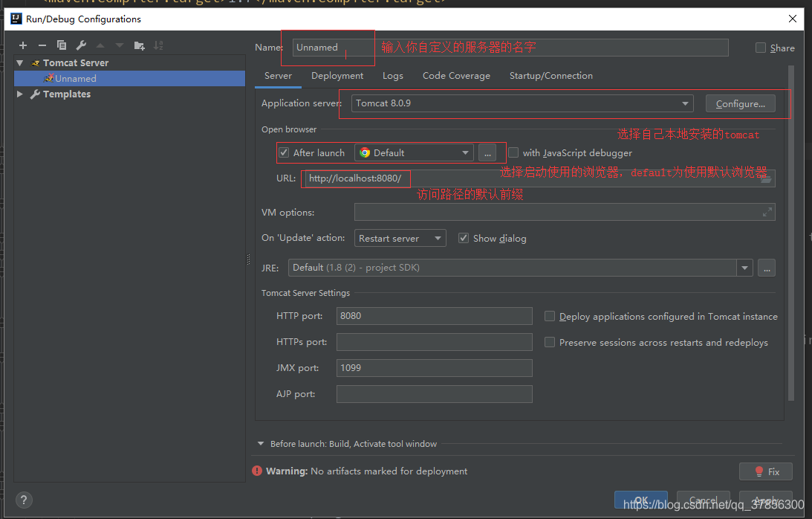The width and height of the screenshot is (812, 519).
Task: Enable the with JavaScript debugger checkbox
Action: click(513, 152)
